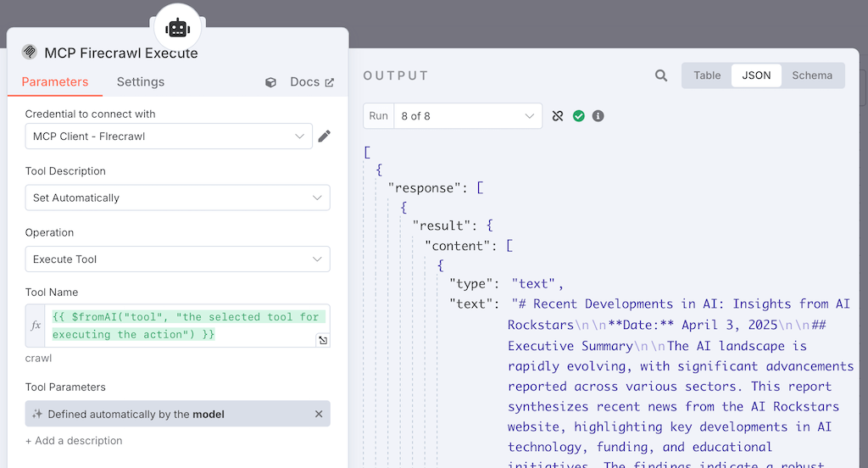Click the info icon next to run selector
Image resolution: width=868 pixels, height=468 pixels.
pyautogui.click(x=598, y=116)
